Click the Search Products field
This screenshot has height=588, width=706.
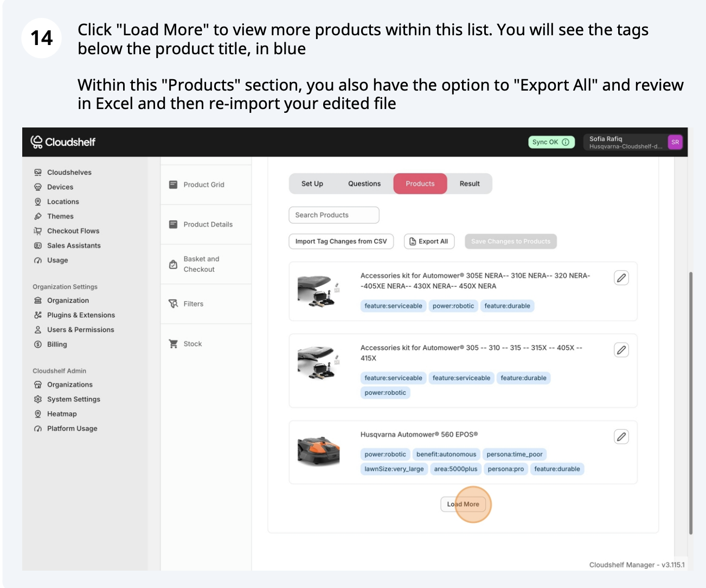coord(334,215)
